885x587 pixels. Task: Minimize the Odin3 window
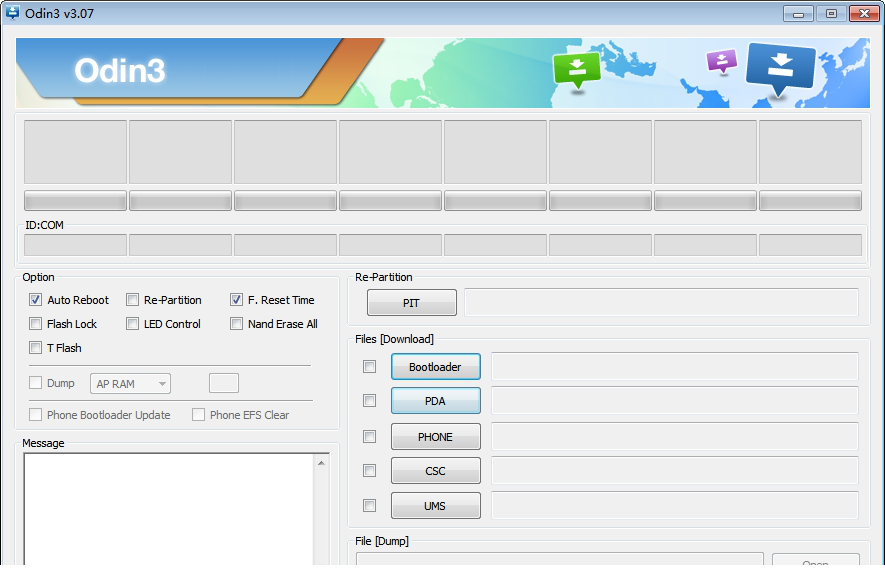(x=798, y=14)
